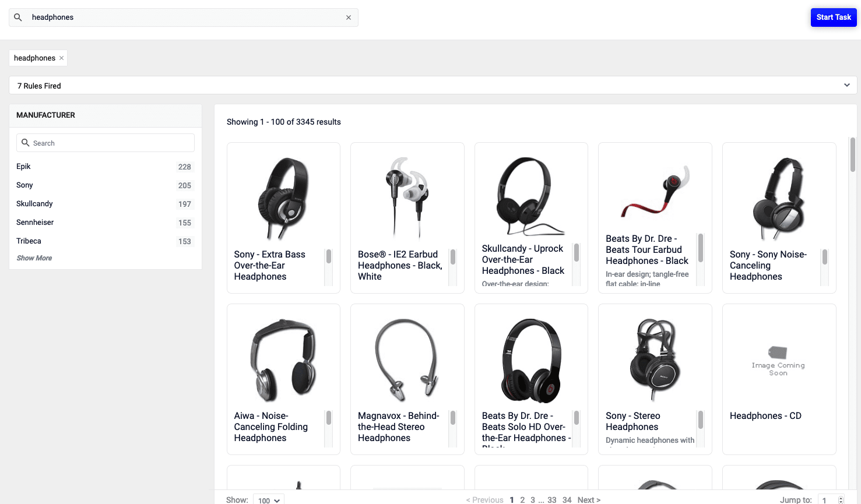Click the Epik count badge 228
The image size is (861, 504).
coord(185,167)
